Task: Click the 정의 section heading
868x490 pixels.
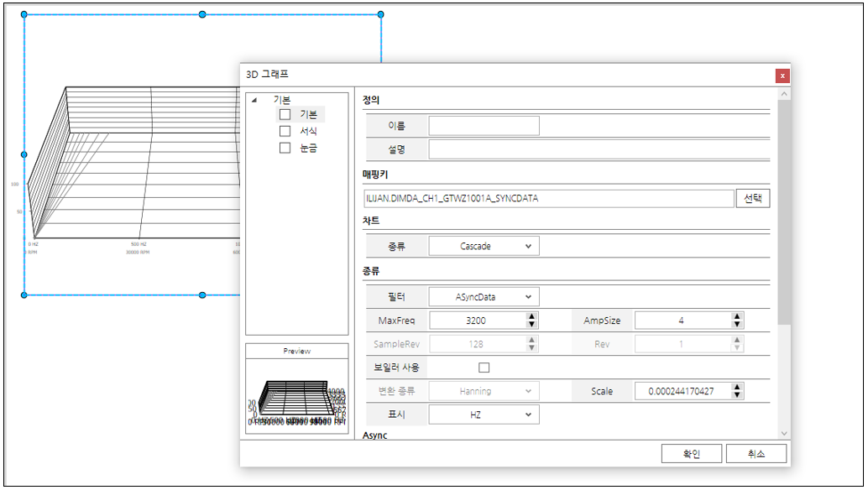Action: click(x=371, y=100)
